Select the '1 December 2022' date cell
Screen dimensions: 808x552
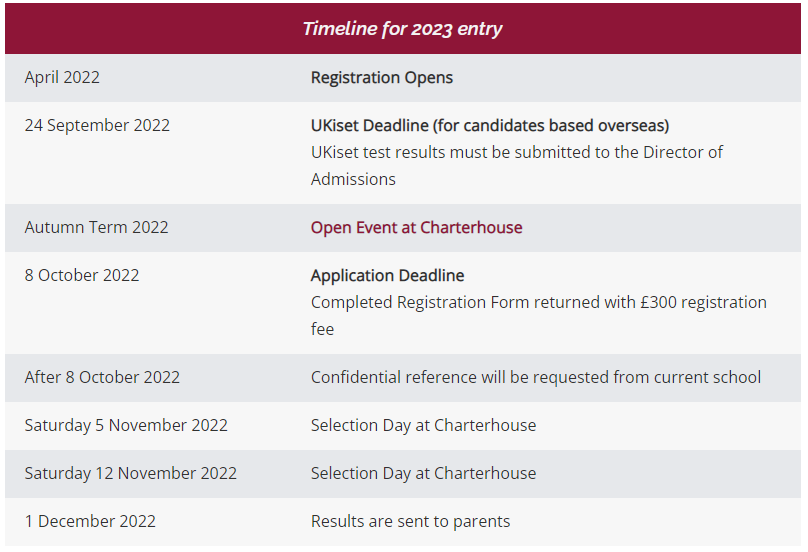[90, 521]
